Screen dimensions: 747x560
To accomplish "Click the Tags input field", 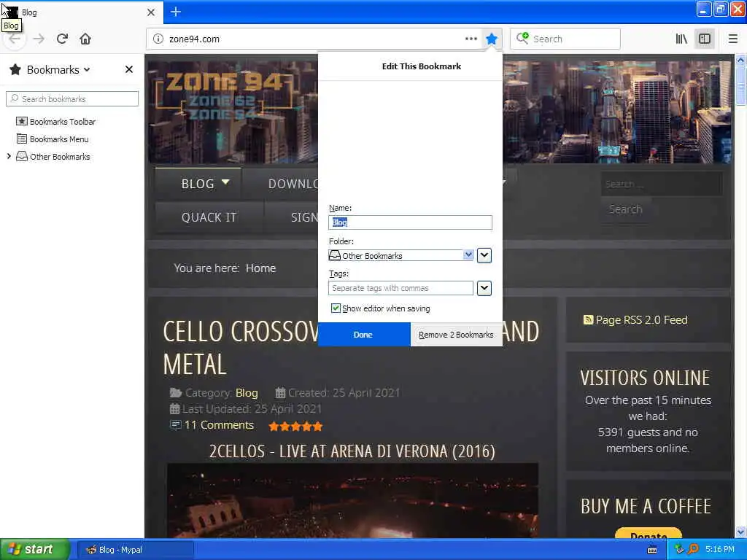I will [x=400, y=288].
